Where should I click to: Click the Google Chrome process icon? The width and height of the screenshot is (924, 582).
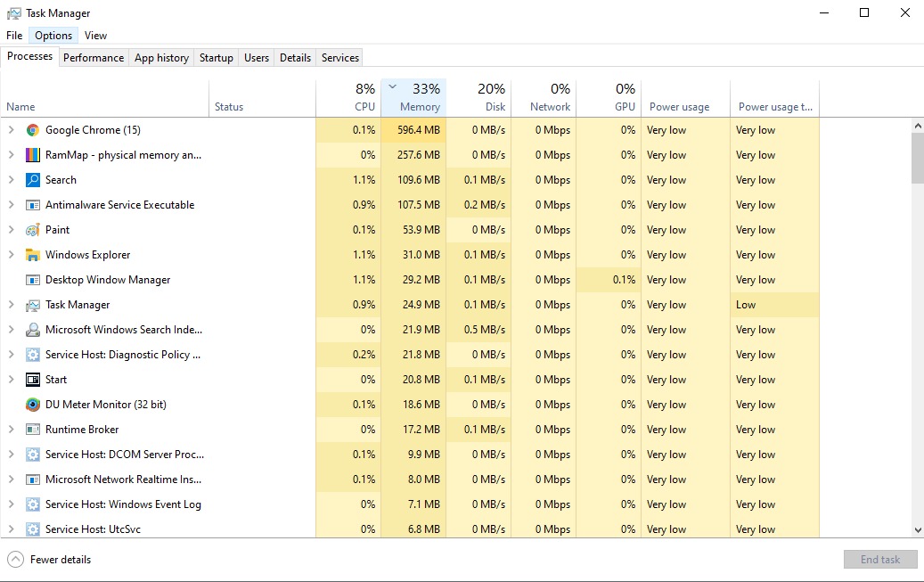click(32, 130)
